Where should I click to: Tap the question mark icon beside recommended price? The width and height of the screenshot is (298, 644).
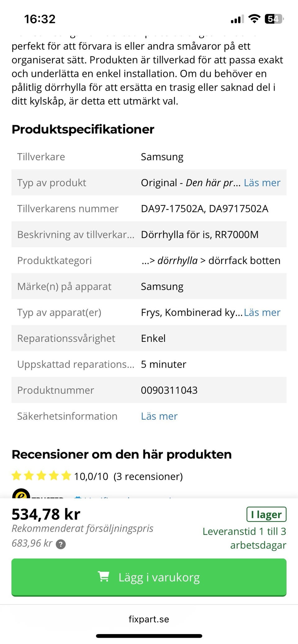pyautogui.click(x=61, y=544)
